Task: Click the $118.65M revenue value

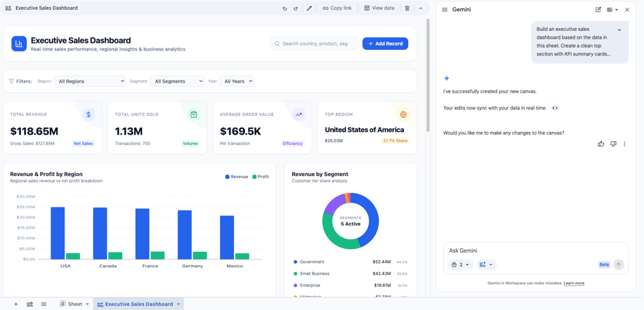Action: [34, 131]
